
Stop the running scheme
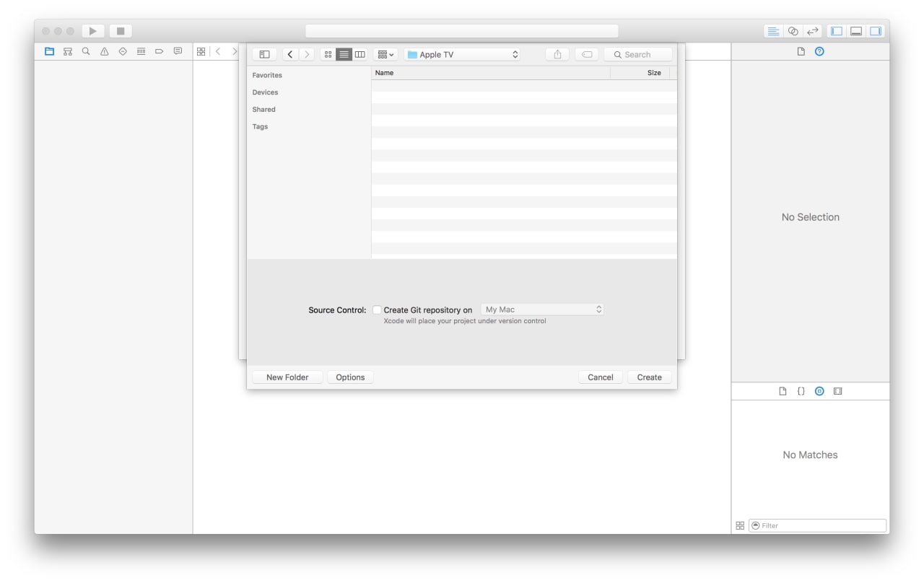click(121, 31)
